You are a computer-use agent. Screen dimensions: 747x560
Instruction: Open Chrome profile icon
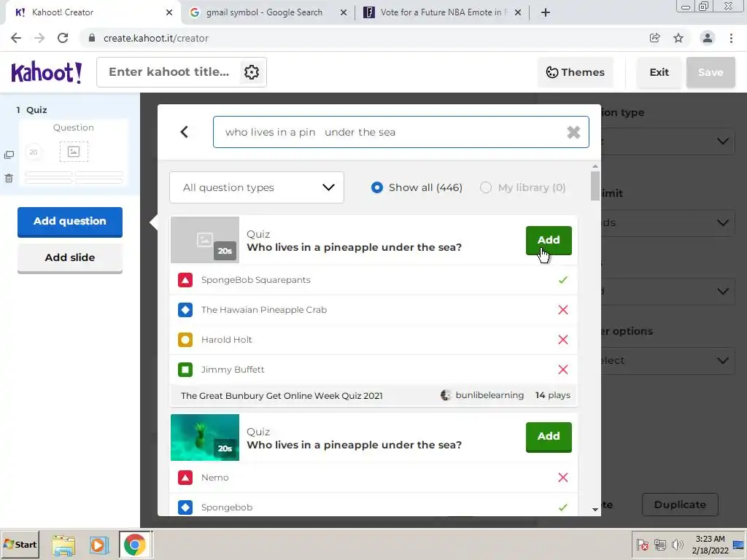(x=708, y=38)
